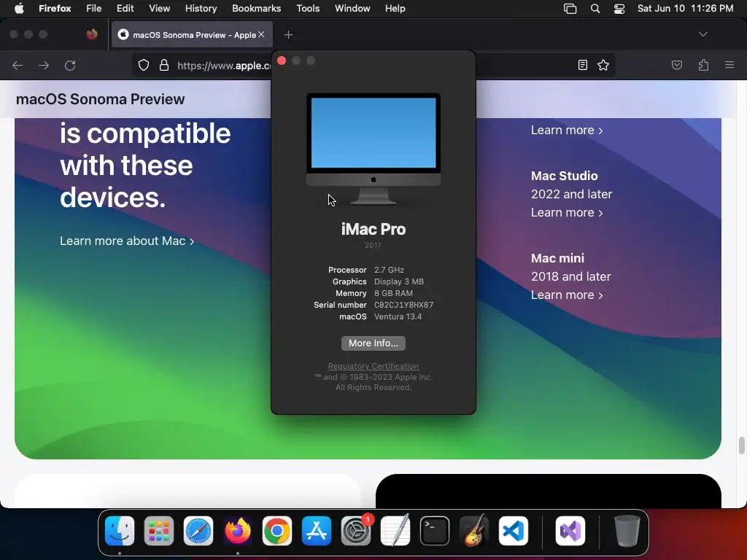This screenshot has height=560, width=747.
Task: Open Stage Manager windows icon in menu bar
Action: tap(570, 9)
